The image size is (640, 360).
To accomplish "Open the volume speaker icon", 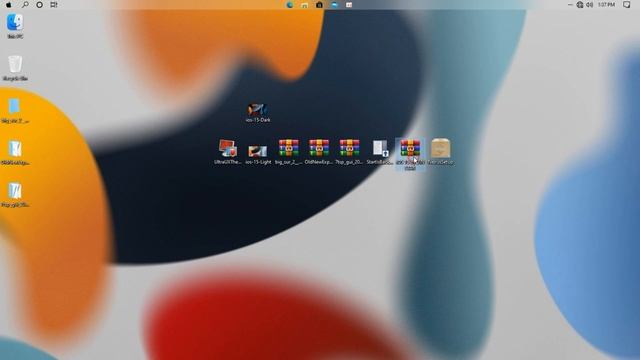I will pos(590,4).
